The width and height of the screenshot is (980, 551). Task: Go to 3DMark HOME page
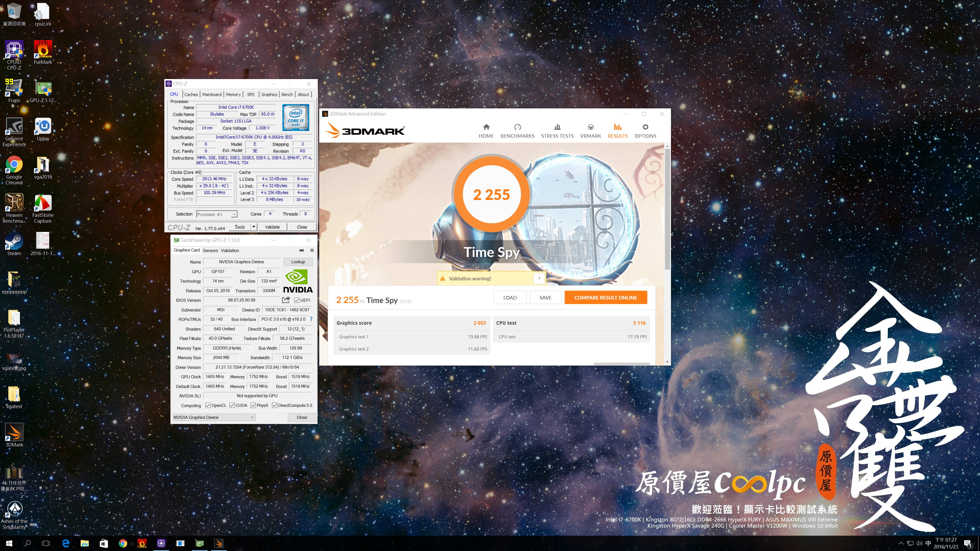click(486, 131)
